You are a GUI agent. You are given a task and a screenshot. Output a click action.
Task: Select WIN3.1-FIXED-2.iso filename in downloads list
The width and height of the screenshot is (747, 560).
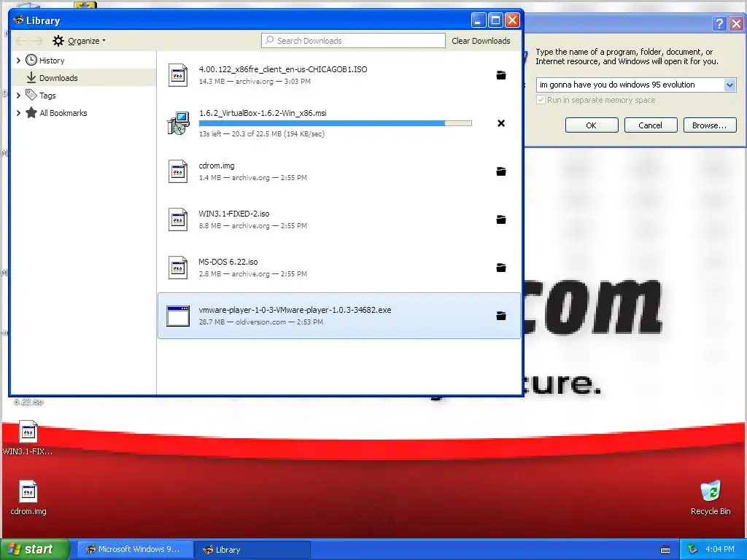(234, 214)
